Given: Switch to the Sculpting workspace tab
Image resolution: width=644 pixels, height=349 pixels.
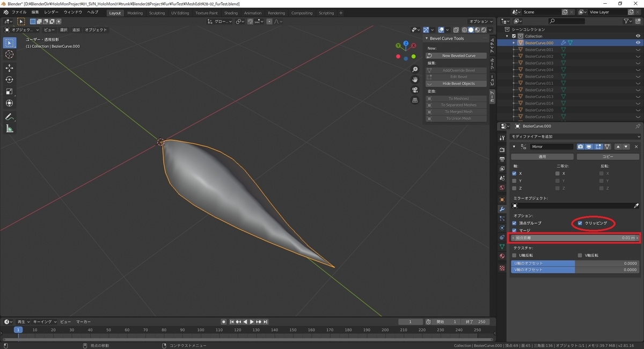Looking at the screenshot, I should pyautogui.click(x=157, y=13).
